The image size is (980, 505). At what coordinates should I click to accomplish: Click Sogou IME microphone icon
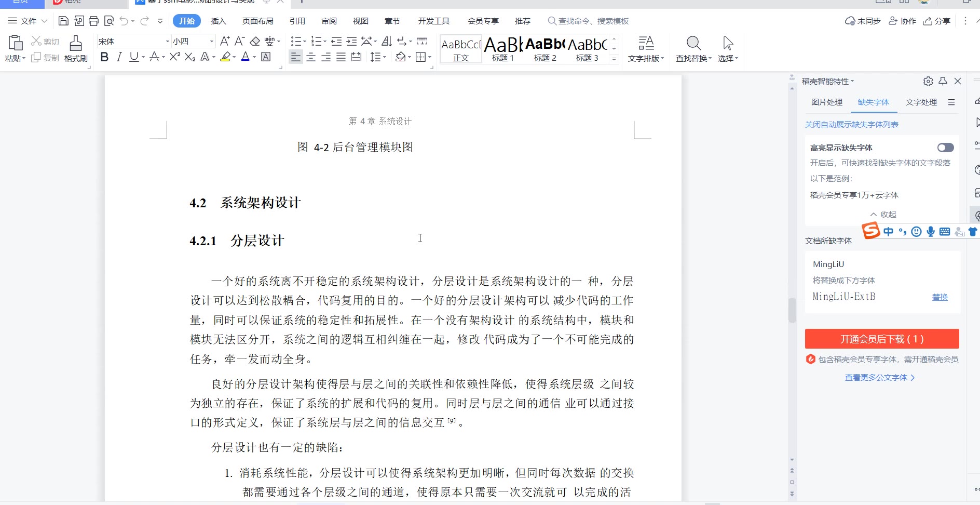(x=931, y=232)
